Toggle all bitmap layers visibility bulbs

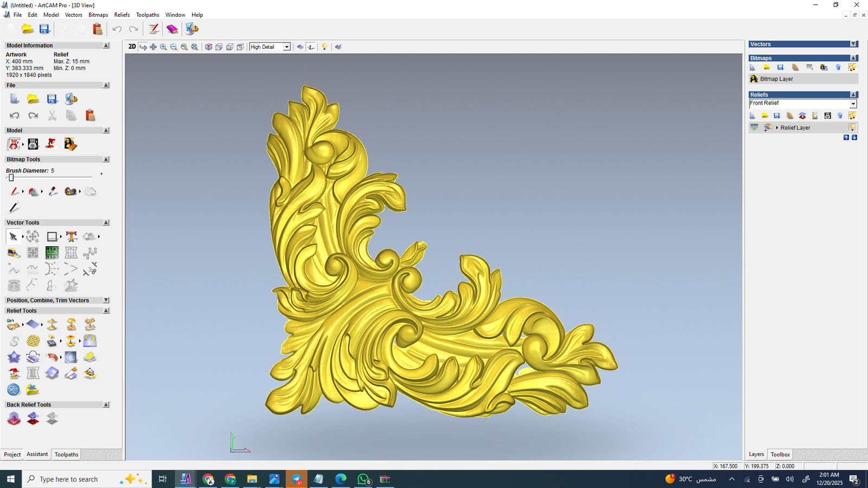[852, 67]
